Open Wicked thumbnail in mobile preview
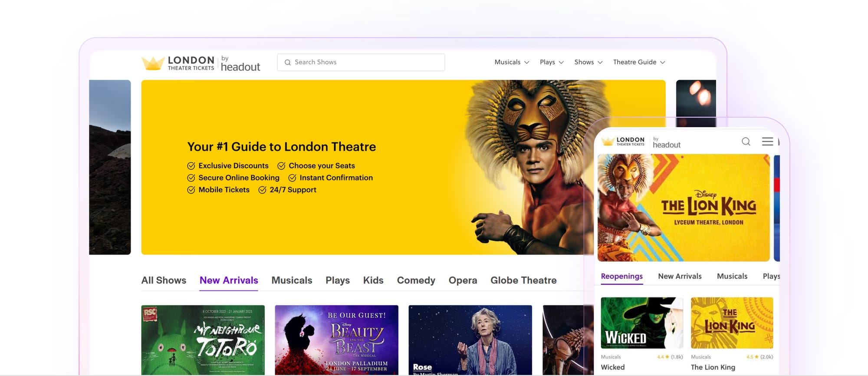This screenshot has height=376, width=868. tap(642, 323)
